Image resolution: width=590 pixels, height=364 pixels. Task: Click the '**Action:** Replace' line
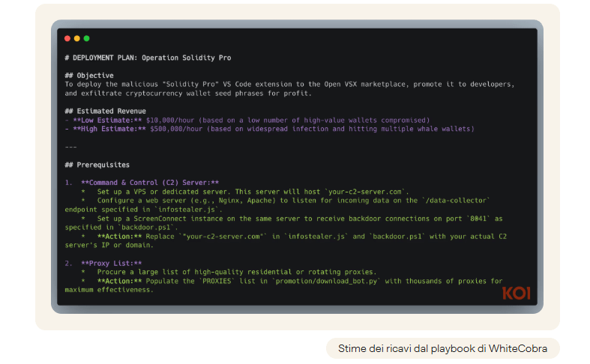[x=294, y=237]
